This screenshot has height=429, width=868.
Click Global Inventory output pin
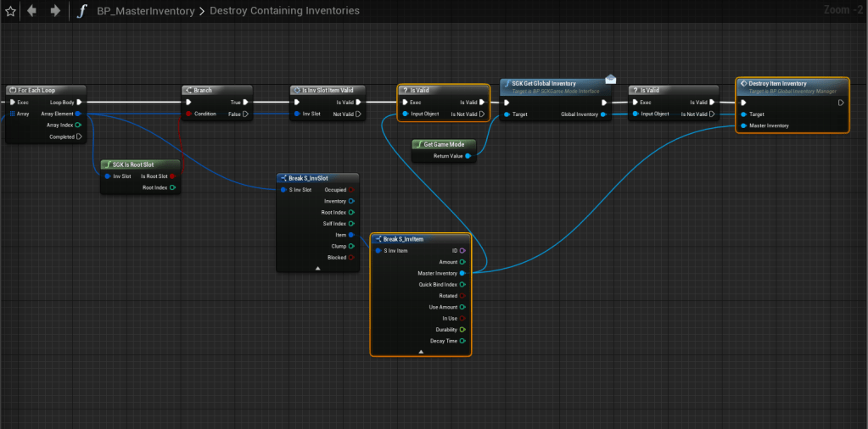tap(603, 114)
